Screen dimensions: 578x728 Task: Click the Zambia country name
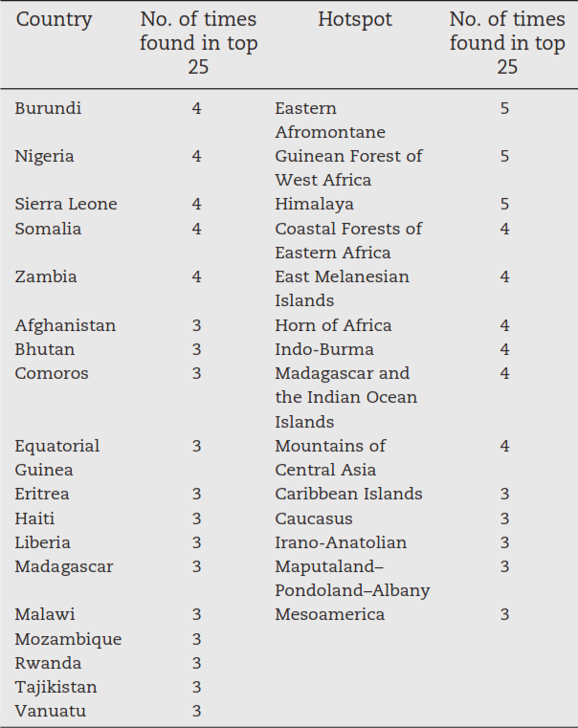pyautogui.click(x=46, y=276)
